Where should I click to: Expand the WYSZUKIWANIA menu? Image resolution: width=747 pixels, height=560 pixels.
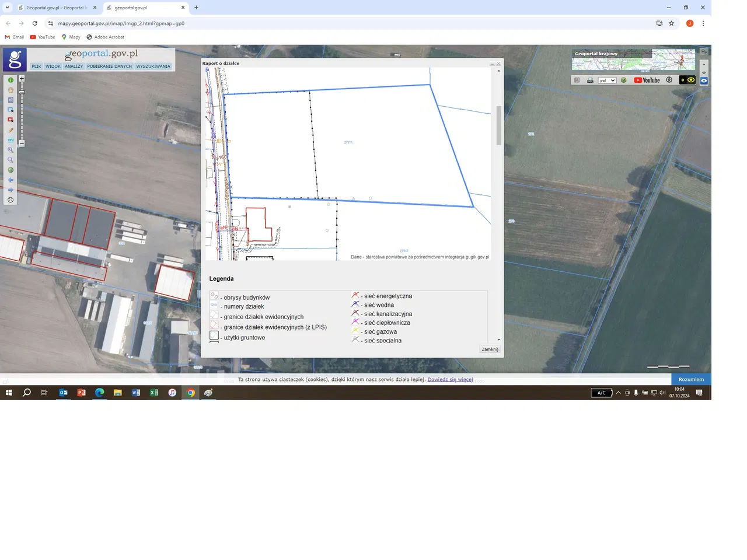pos(153,66)
